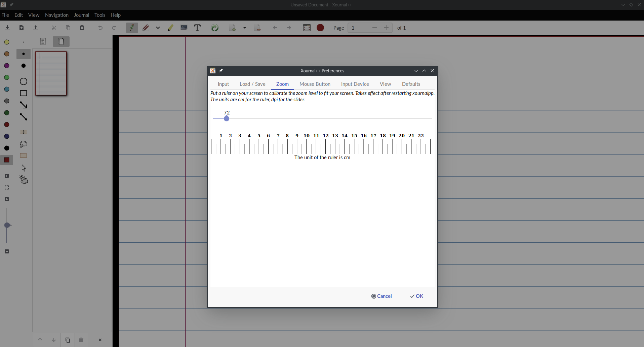Toggle audio recording with the red button
644x347 pixels.
coord(320,28)
